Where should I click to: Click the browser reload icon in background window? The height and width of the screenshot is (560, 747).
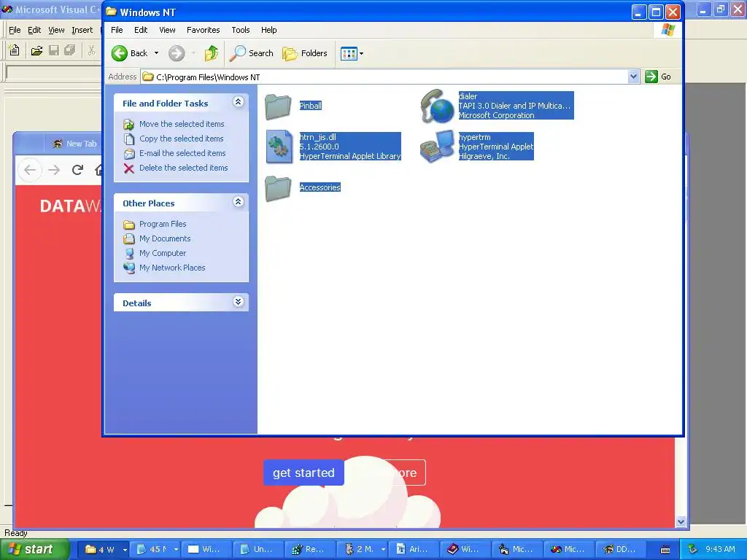pos(77,170)
